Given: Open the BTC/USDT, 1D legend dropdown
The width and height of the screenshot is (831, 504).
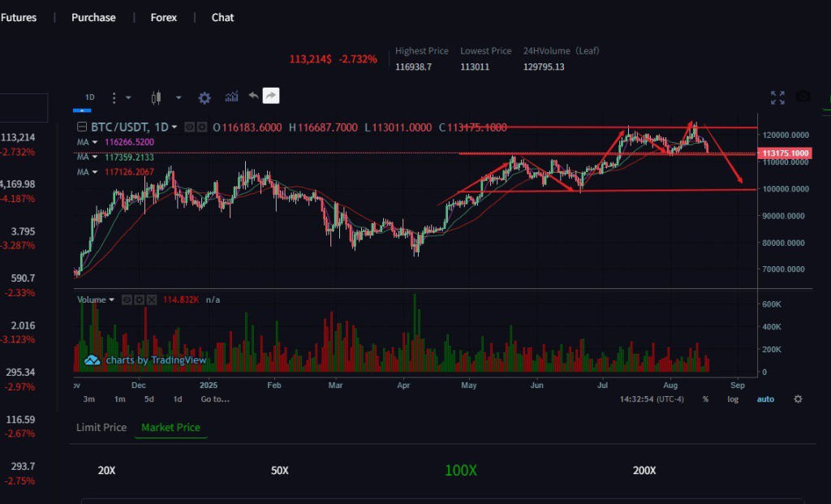Looking at the screenshot, I should point(174,127).
